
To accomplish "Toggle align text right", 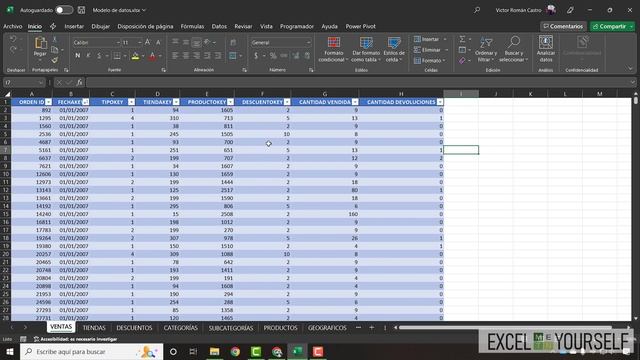I will (196, 56).
